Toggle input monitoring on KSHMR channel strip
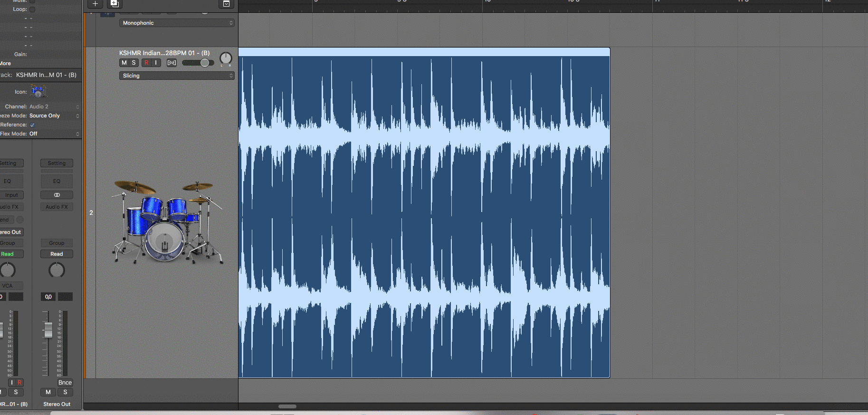This screenshot has height=415, width=868. 11,383
